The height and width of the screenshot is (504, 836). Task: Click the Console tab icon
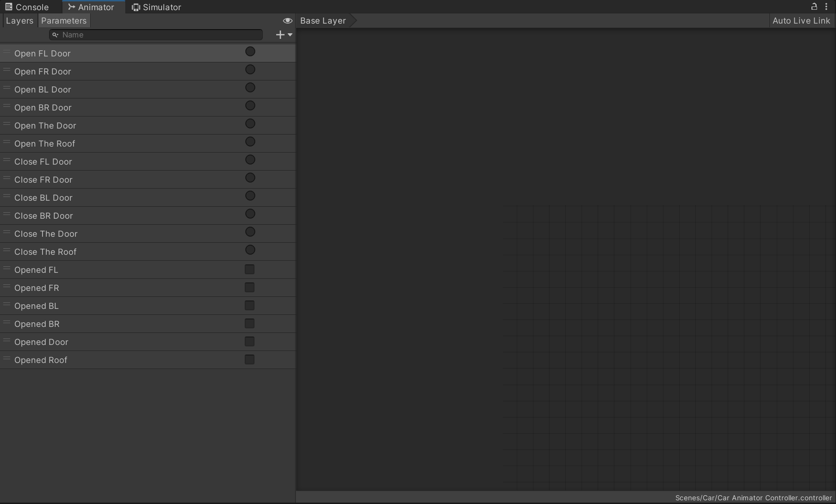click(x=8, y=6)
